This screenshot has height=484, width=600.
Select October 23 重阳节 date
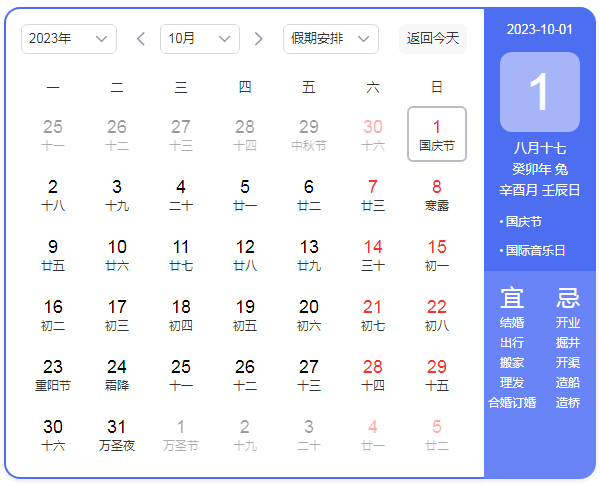pyautogui.click(x=53, y=375)
